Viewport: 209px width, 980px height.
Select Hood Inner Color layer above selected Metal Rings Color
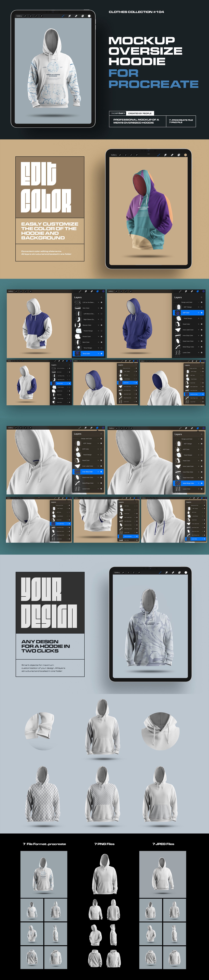(189, 478)
